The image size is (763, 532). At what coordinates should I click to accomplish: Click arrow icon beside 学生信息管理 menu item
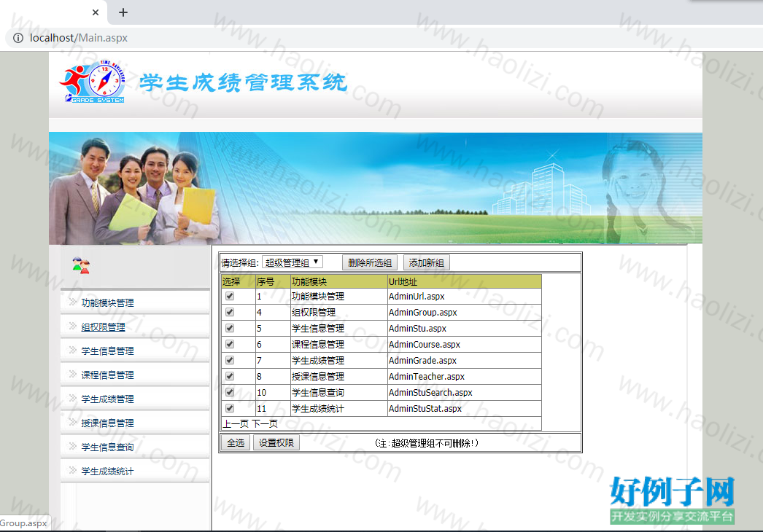pyautogui.click(x=72, y=350)
